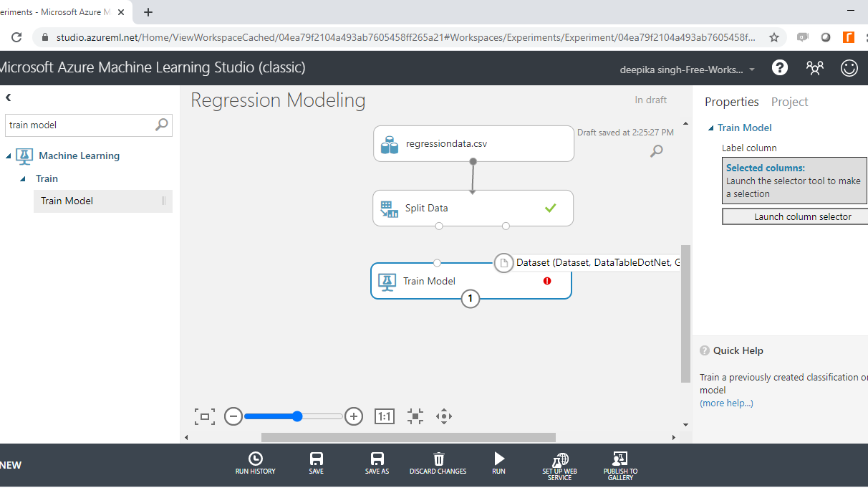The height and width of the screenshot is (488, 868).
Task: Open the community people icon in the header
Action: [815, 67]
